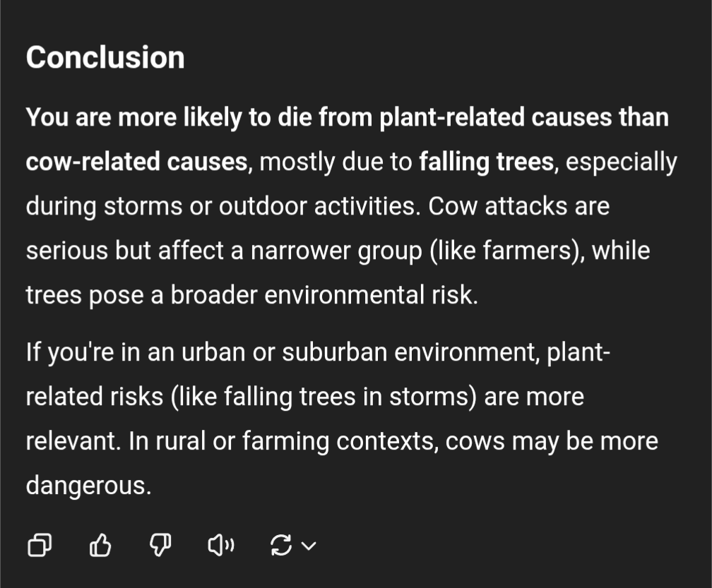Copy the response with the copy icon
The width and height of the screenshot is (712, 588).
click(x=40, y=544)
